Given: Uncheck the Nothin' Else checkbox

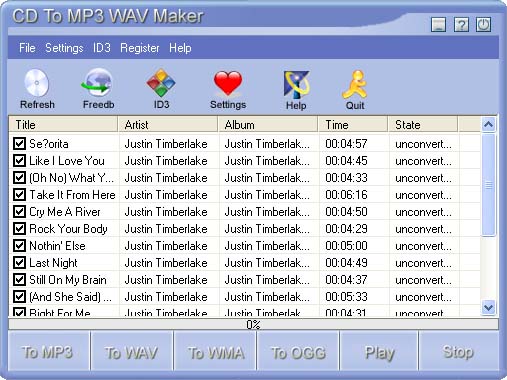Looking at the screenshot, I should click(19, 246).
